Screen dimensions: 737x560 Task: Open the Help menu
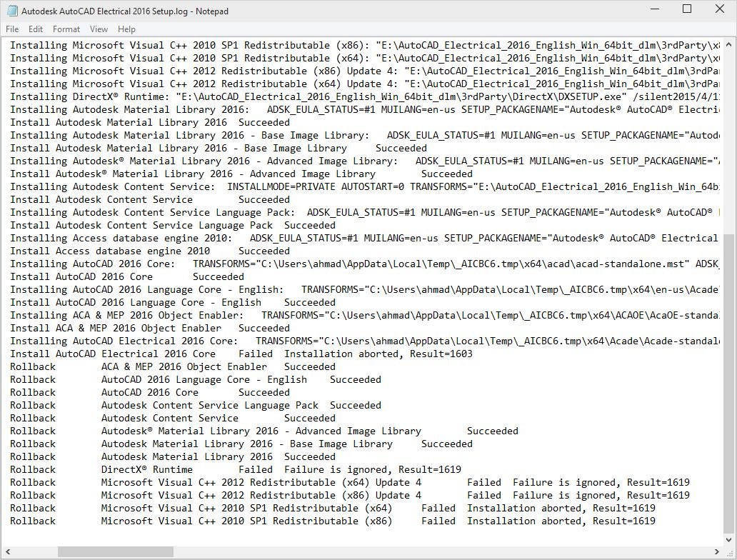click(x=126, y=29)
